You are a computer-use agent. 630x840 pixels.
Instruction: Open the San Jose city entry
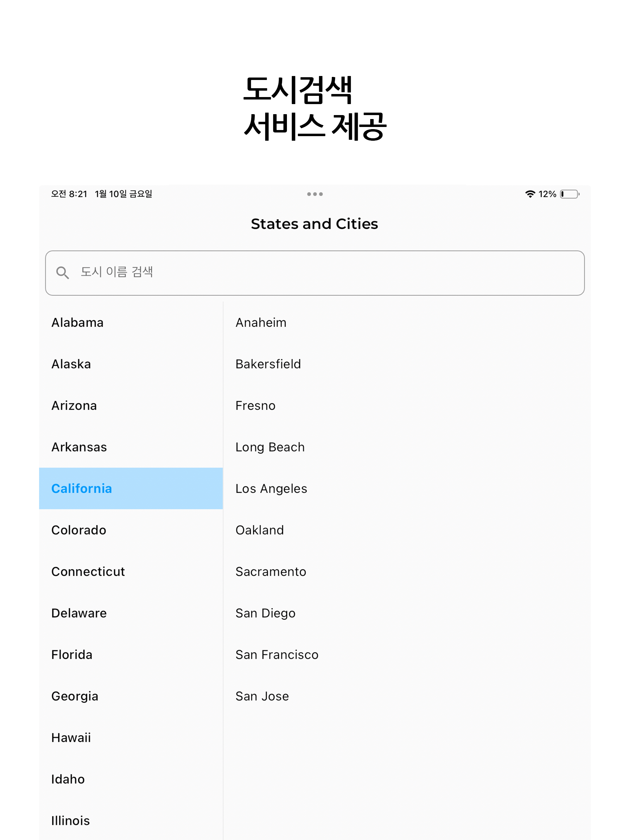click(x=407, y=696)
